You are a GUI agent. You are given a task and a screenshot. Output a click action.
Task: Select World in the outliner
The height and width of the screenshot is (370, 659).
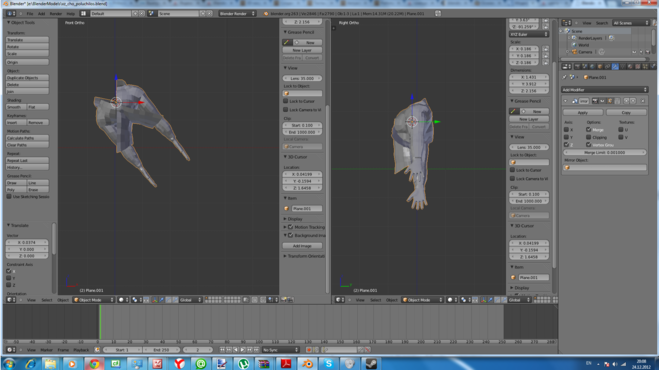584,45
